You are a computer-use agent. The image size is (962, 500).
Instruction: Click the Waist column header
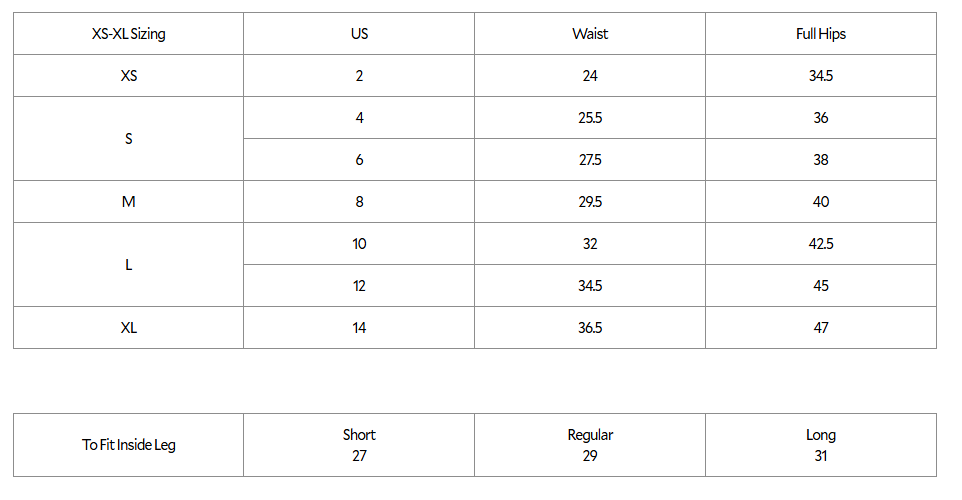[590, 34]
